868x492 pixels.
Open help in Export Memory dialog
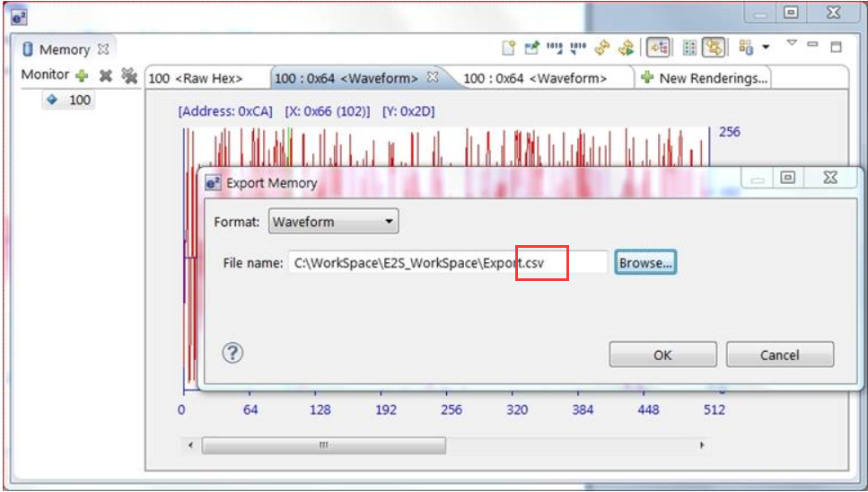(x=232, y=353)
